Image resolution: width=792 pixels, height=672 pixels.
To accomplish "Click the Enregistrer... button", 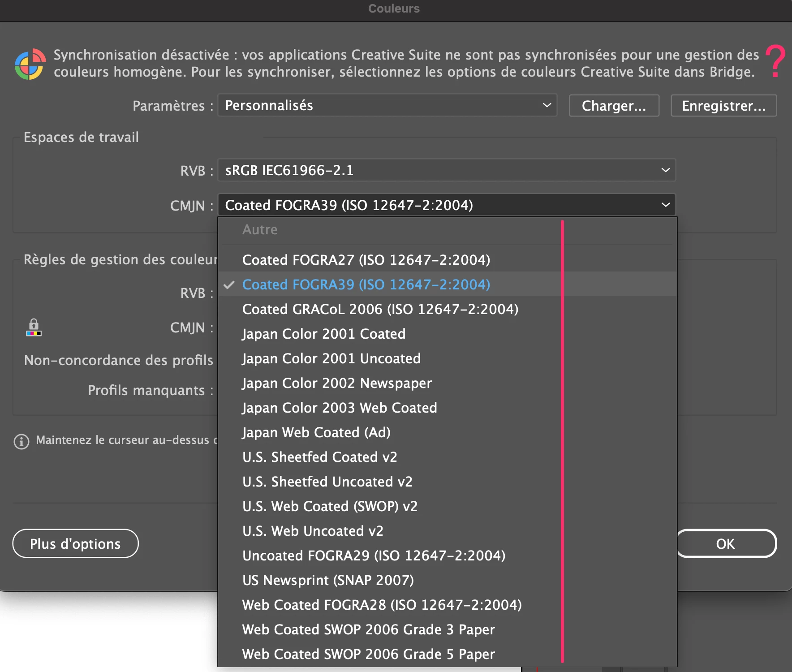I will 723,106.
